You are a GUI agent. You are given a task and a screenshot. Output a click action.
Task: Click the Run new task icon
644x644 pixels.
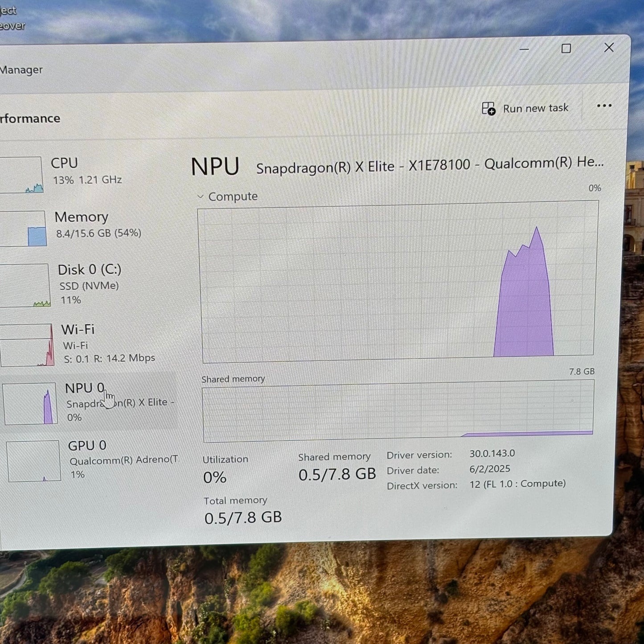coord(488,109)
